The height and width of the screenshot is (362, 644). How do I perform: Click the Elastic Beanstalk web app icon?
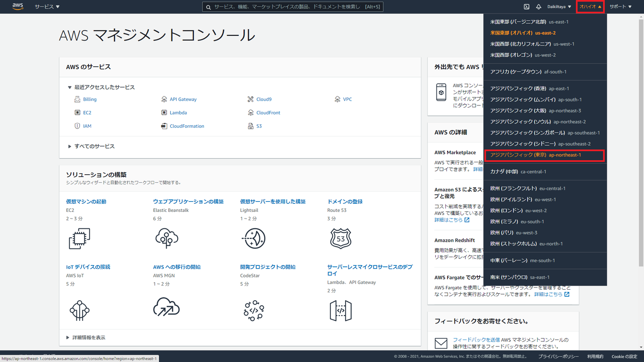(x=166, y=239)
